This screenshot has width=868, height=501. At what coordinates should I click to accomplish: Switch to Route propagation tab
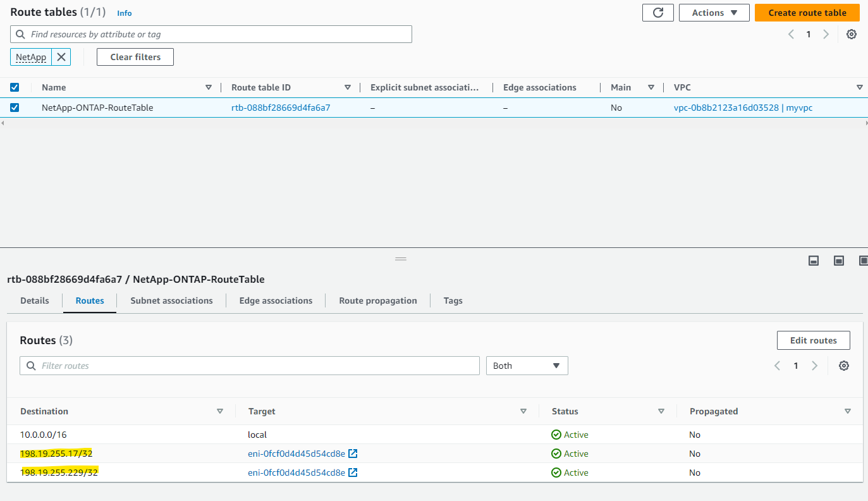click(378, 300)
